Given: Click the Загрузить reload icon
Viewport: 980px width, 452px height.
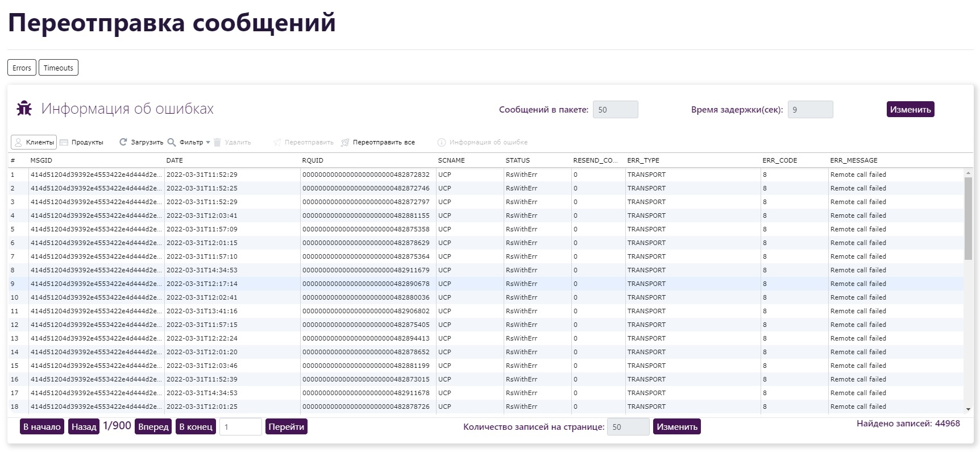Looking at the screenshot, I should click(123, 142).
